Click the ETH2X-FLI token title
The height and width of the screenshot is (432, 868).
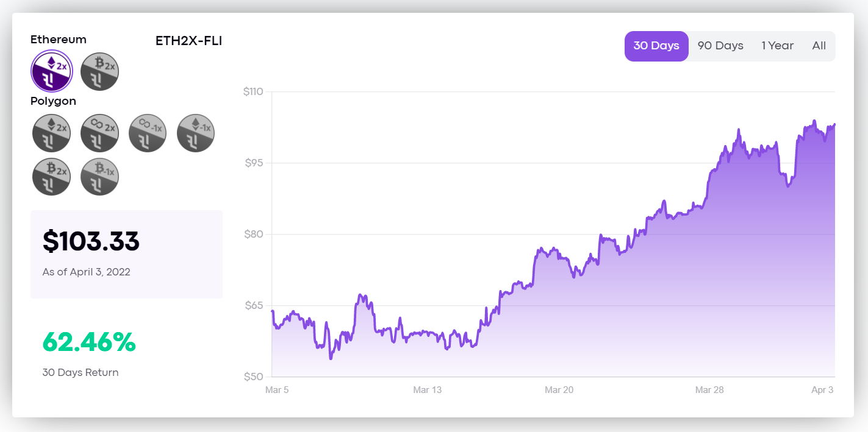coord(188,41)
